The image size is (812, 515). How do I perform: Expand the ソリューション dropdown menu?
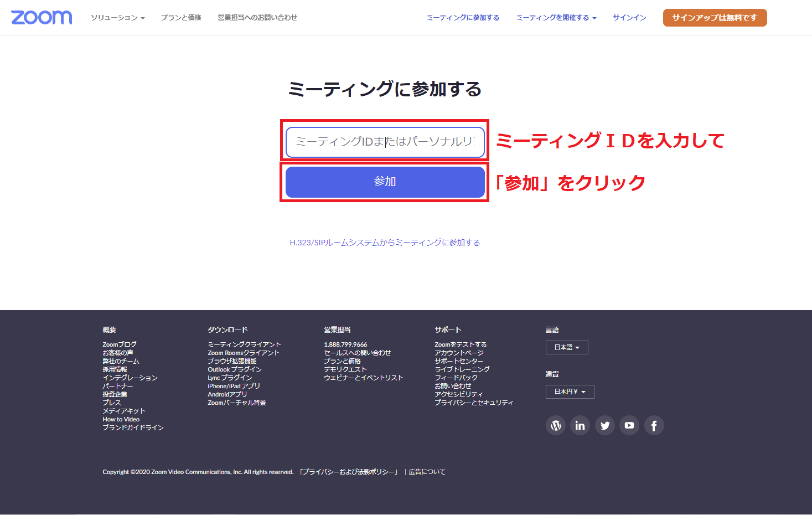(117, 18)
